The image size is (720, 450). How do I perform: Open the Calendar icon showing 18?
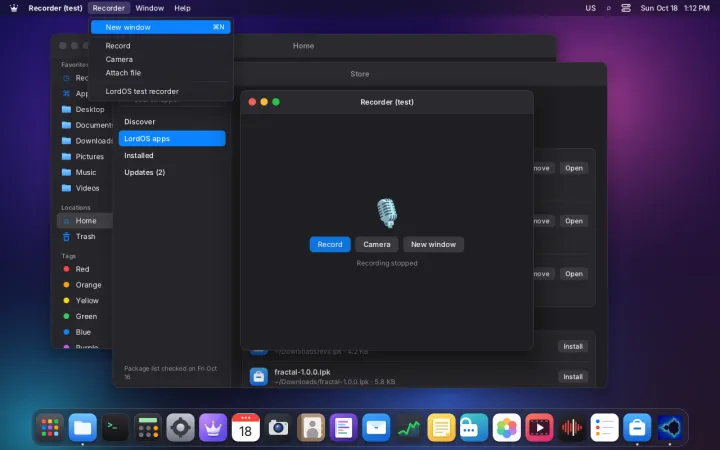coord(246,428)
